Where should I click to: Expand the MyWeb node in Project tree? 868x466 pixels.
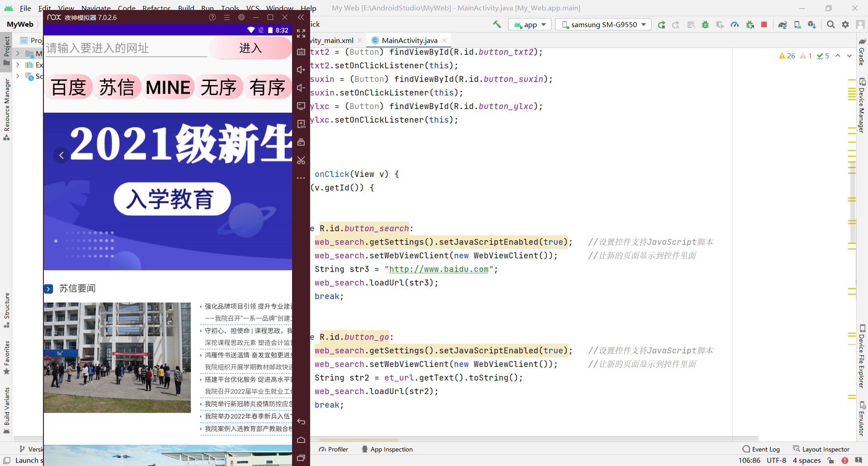(x=17, y=53)
